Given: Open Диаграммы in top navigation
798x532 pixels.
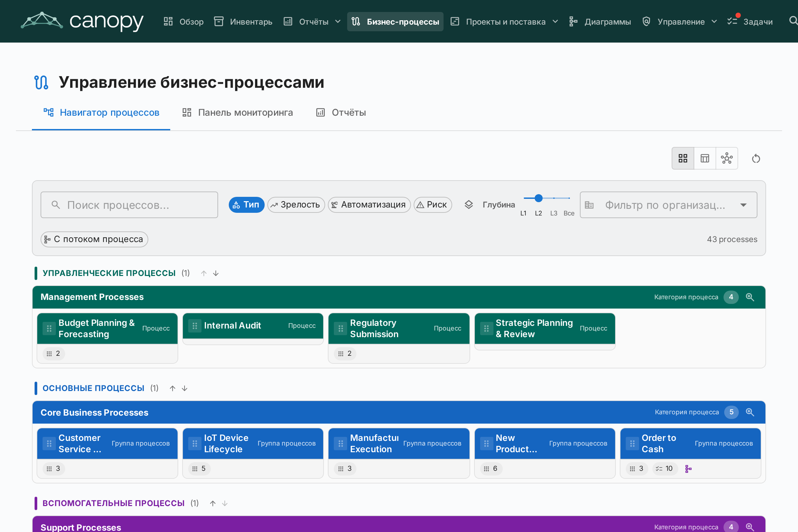Looking at the screenshot, I should (x=600, y=22).
